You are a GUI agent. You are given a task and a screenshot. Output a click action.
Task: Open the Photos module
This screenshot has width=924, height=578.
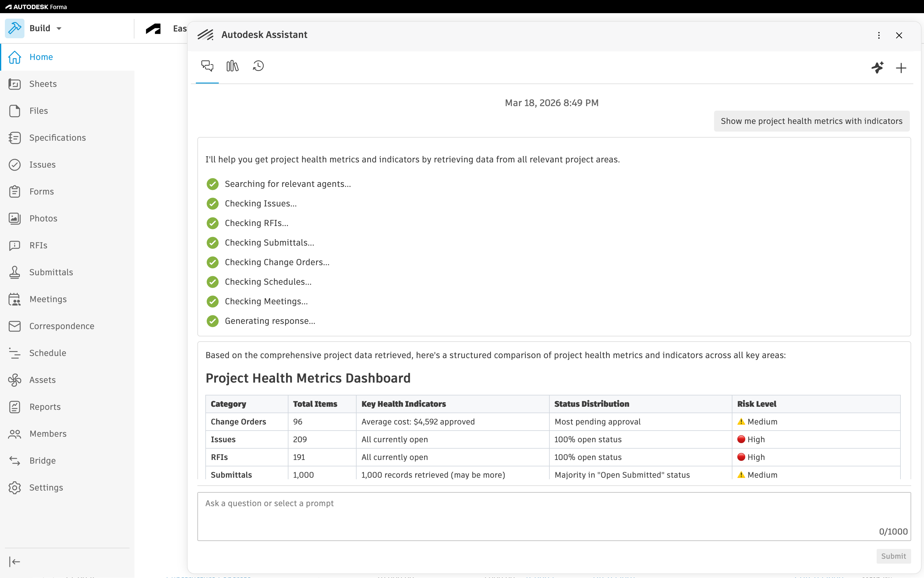coord(67,218)
